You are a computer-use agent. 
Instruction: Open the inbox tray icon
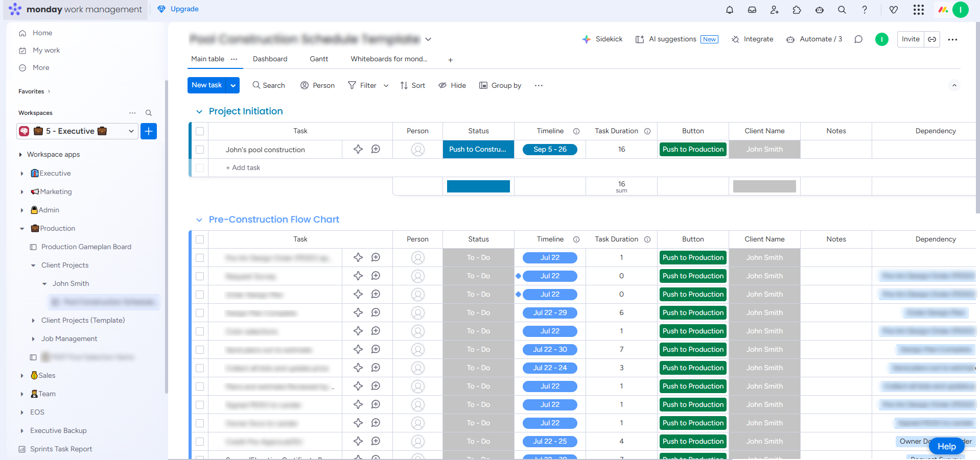752,10
